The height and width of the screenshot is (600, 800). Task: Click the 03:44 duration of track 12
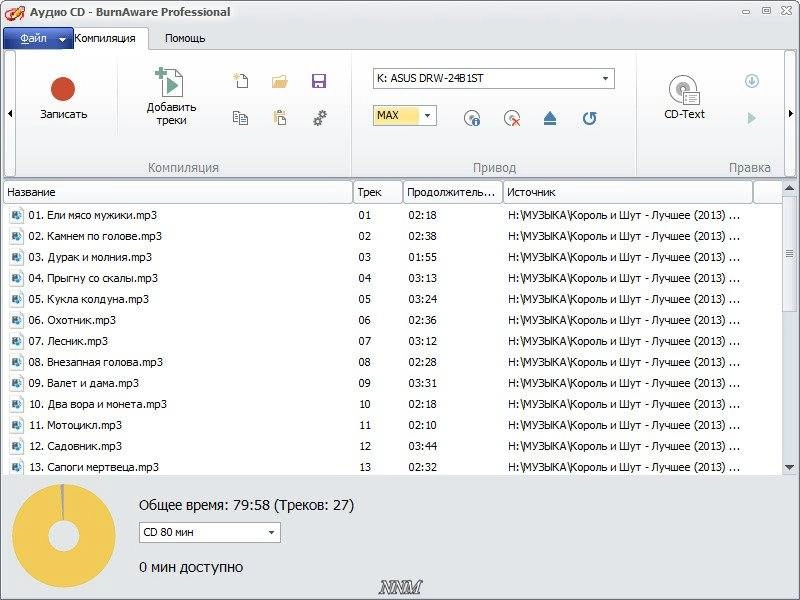(422, 446)
